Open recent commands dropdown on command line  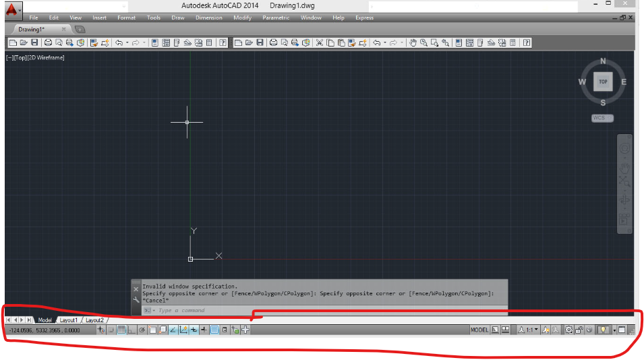pos(154,310)
